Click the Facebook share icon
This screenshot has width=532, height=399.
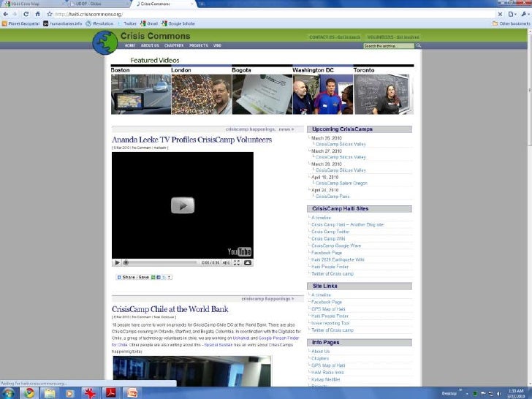coord(159,277)
